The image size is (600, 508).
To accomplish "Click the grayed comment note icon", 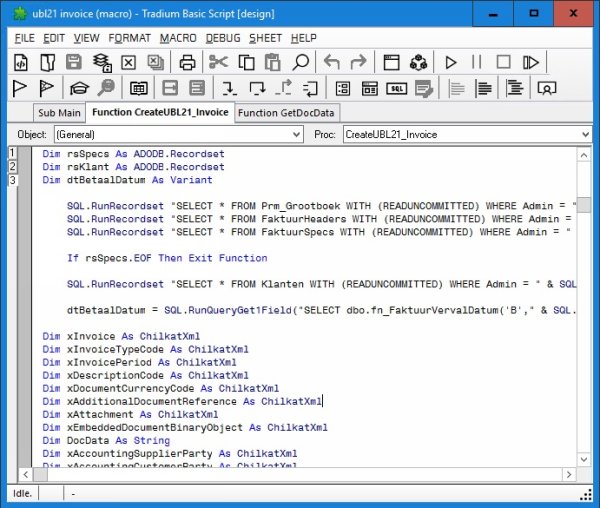I will pos(424,89).
